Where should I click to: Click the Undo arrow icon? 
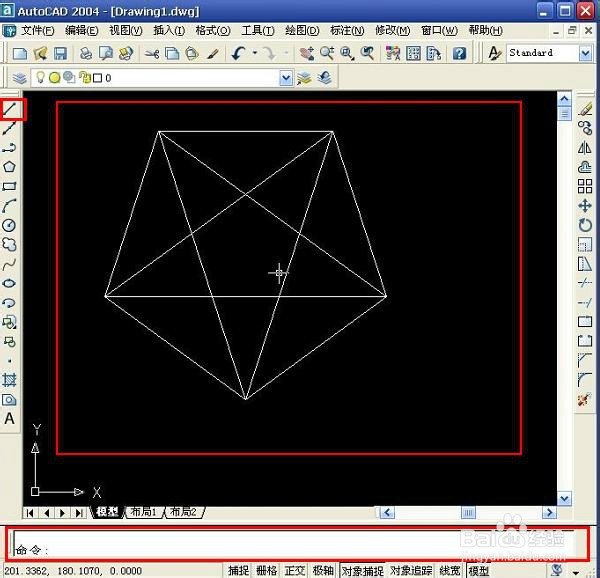(239, 53)
